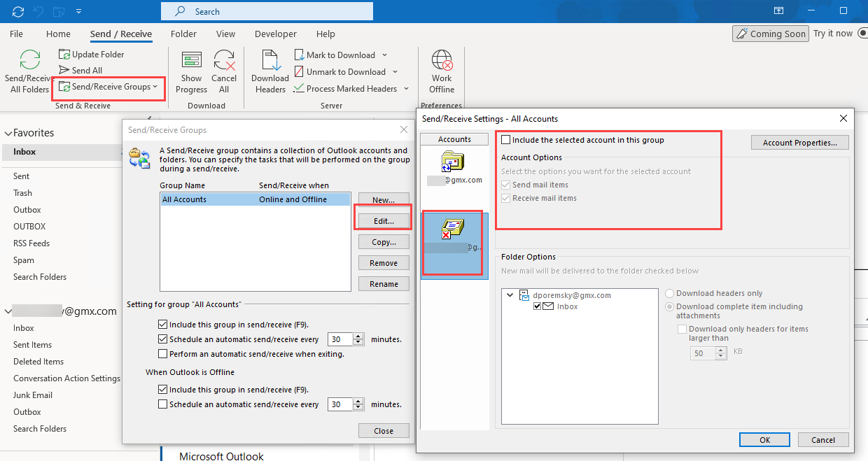Toggle Download only headers for larger items

click(x=682, y=329)
